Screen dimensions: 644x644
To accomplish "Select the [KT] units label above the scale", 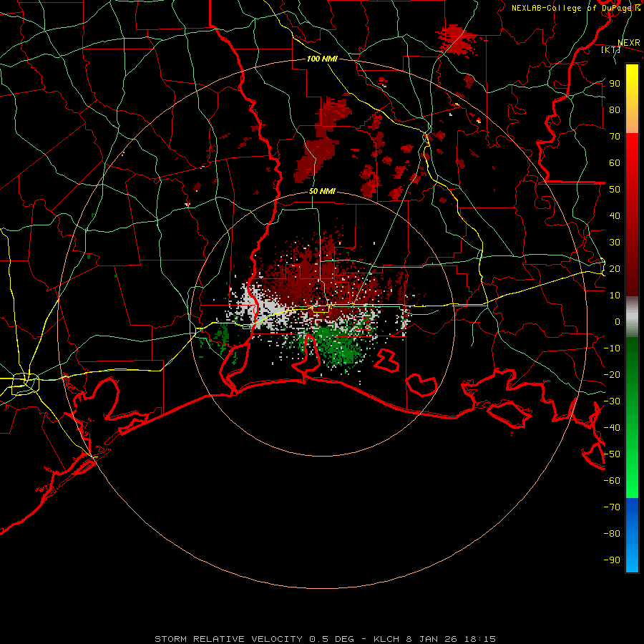I will pos(611,49).
